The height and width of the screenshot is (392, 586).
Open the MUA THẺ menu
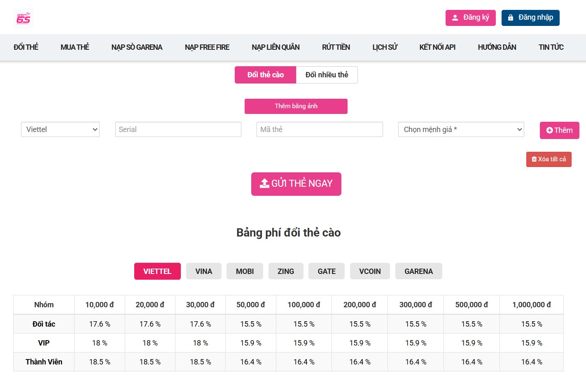[75, 47]
